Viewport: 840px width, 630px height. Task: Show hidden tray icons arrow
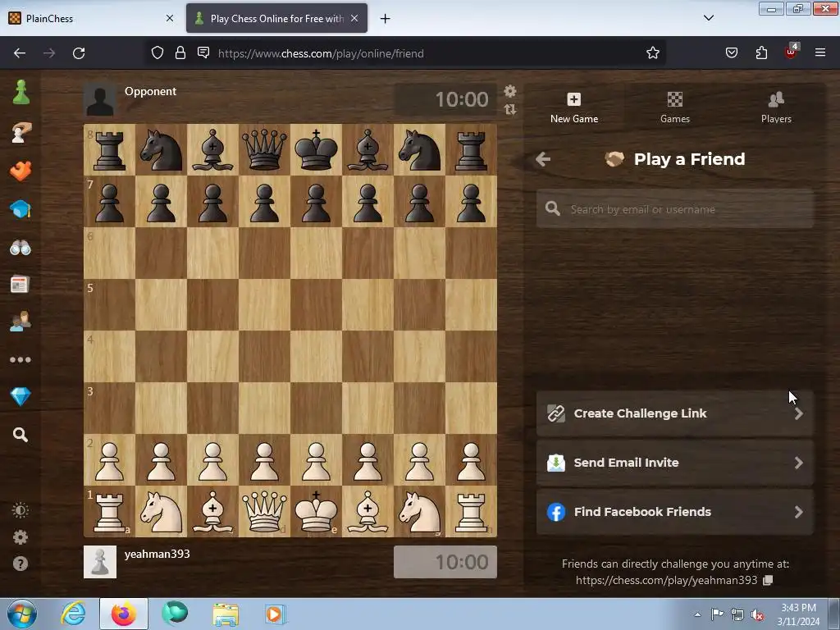click(x=697, y=614)
